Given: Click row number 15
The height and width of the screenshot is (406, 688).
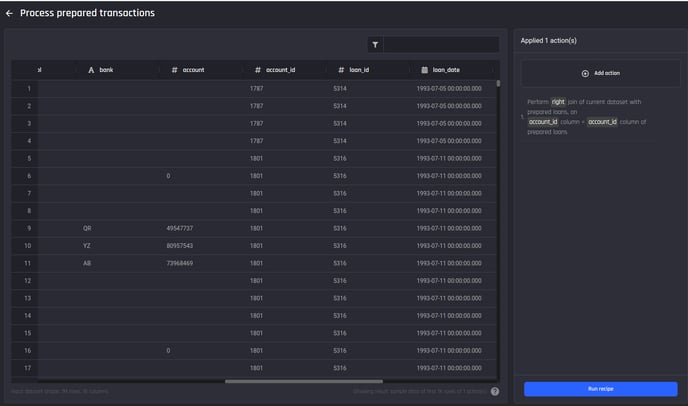Looking at the screenshot, I should tap(28, 333).
